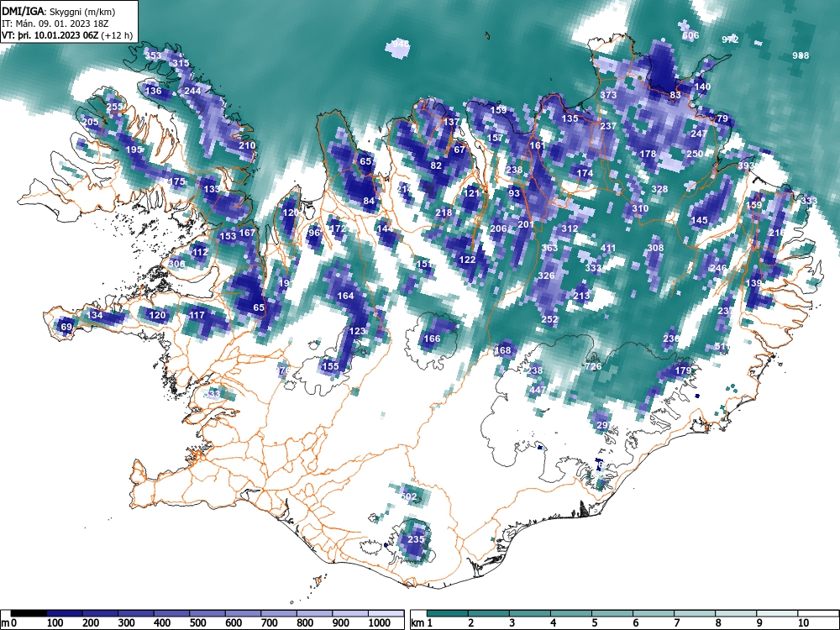Click the visibility value "137"
This screenshot has width=840, height=630.
click(x=451, y=122)
